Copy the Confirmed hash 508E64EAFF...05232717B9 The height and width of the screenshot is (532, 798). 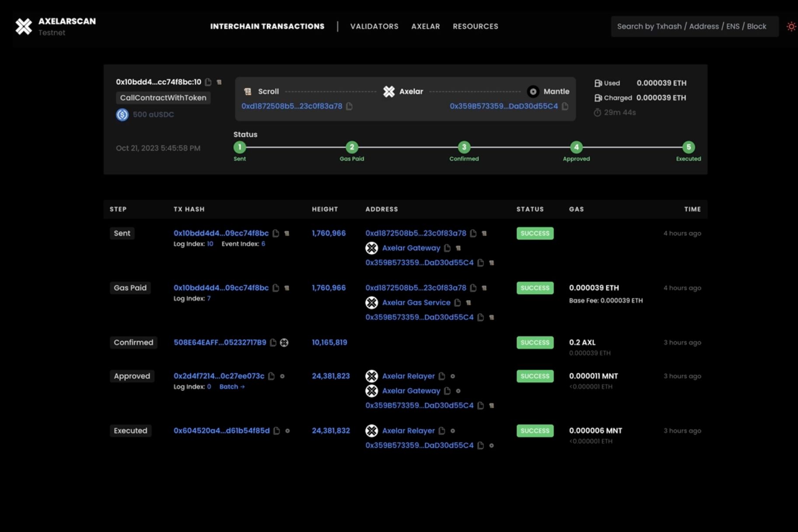[273, 342]
